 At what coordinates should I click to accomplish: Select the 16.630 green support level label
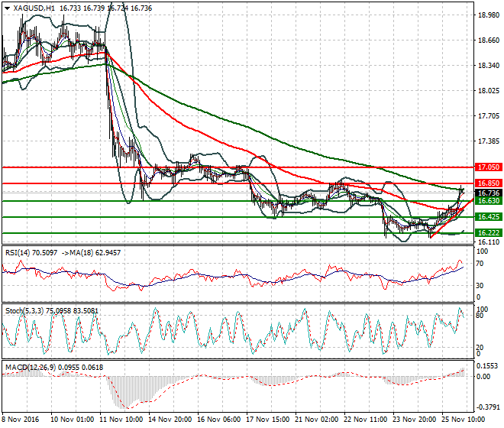point(489,201)
